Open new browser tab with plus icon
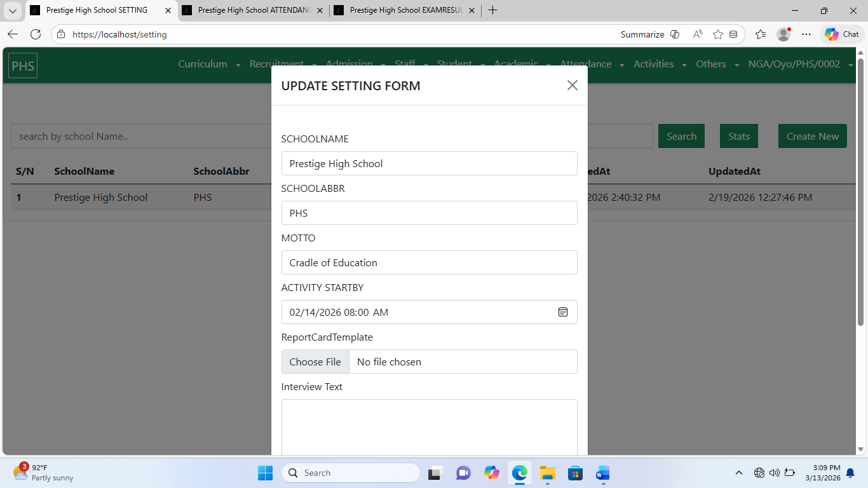The width and height of the screenshot is (868, 488). (x=492, y=10)
